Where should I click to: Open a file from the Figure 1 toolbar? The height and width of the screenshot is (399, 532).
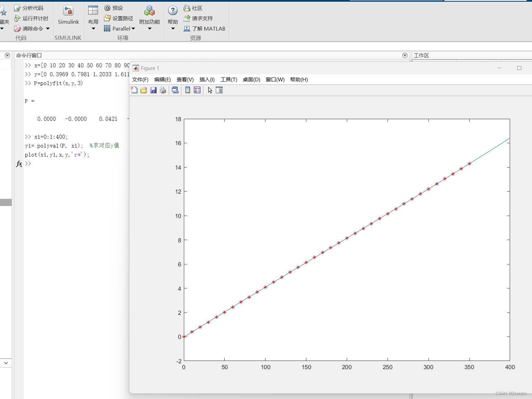(x=144, y=90)
